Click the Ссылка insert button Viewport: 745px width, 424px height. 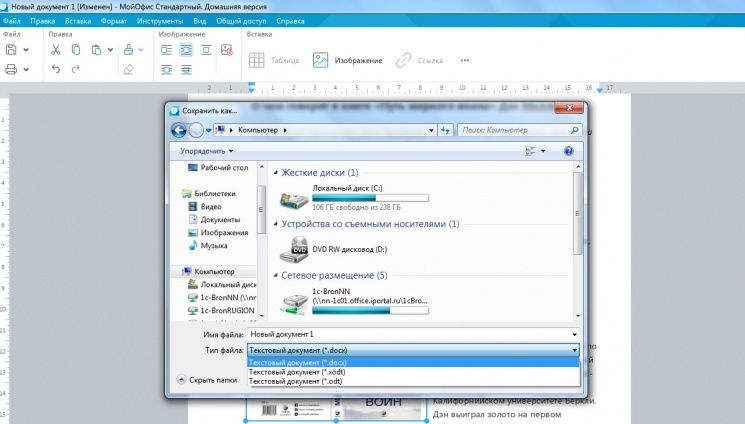(x=420, y=60)
